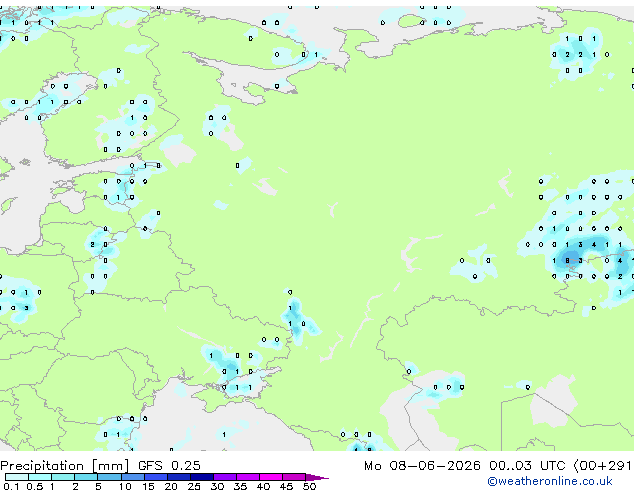Viewport: 634px width, 490px height.
Task: Click the '40' legend scale label
Action: 263,486
